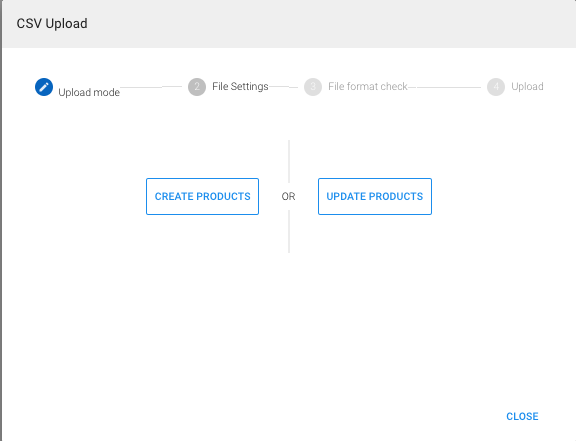Click the vertical divider below OR
This screenshot has width=576, height=441.
[289, 232]
